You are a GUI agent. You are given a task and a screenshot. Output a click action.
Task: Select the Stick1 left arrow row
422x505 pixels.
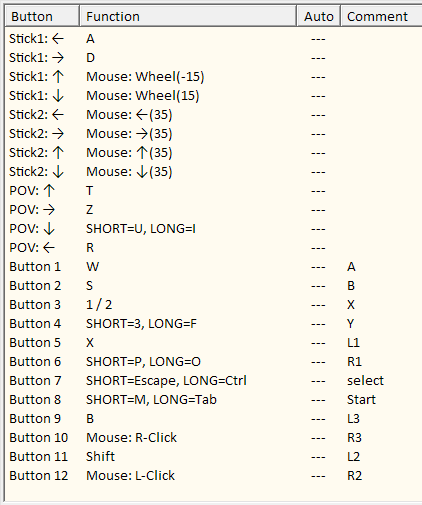click(x=214, y=39)
